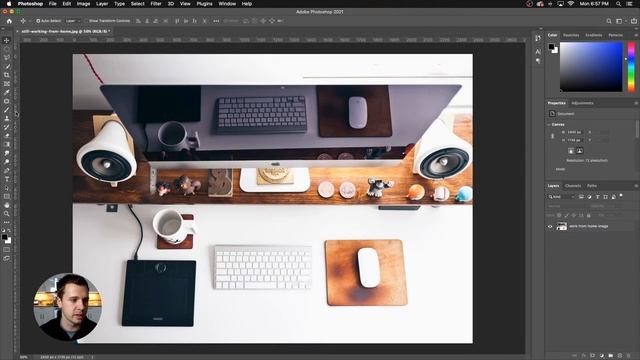640x360 pixels.
Task: Reset default foreground and background colors
Action: pyautogui.click(x=3, y=231)
